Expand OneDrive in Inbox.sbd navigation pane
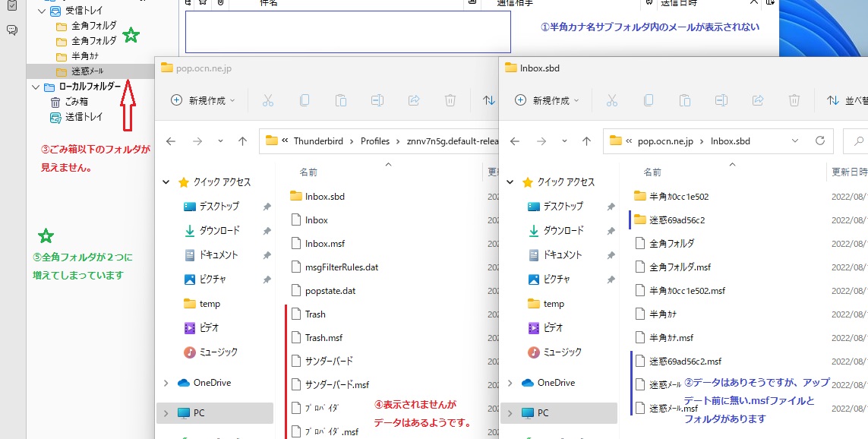The height and width of the screenshot is (439, 868). coord(510,383)
